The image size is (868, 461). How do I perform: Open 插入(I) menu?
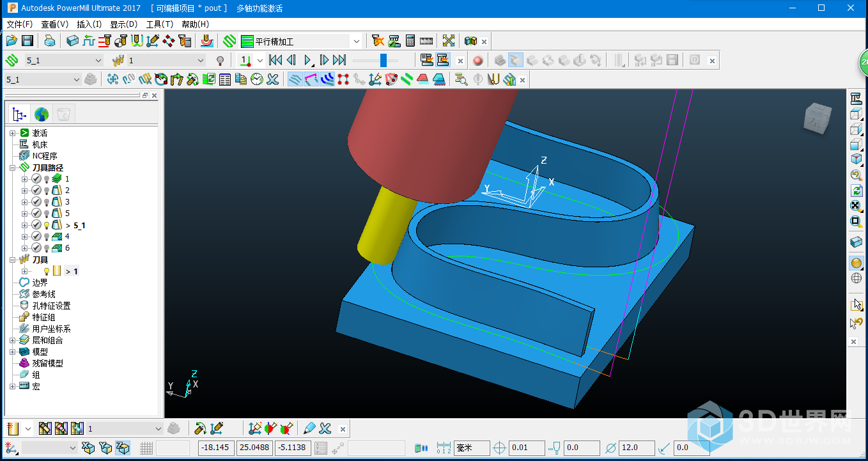coord(89,24)
